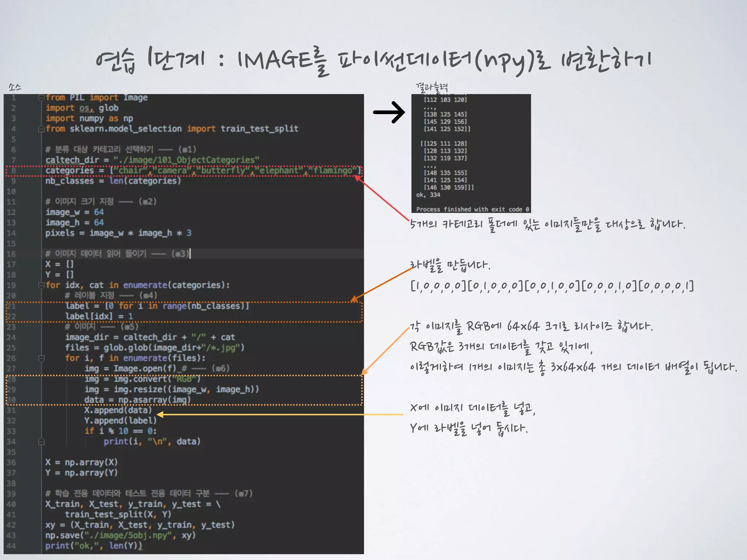This screenshot has width=747, height=560.
Task: Collapse the 'for idx, cat in enumerate(categories)' loop
Action: [42, 285]
